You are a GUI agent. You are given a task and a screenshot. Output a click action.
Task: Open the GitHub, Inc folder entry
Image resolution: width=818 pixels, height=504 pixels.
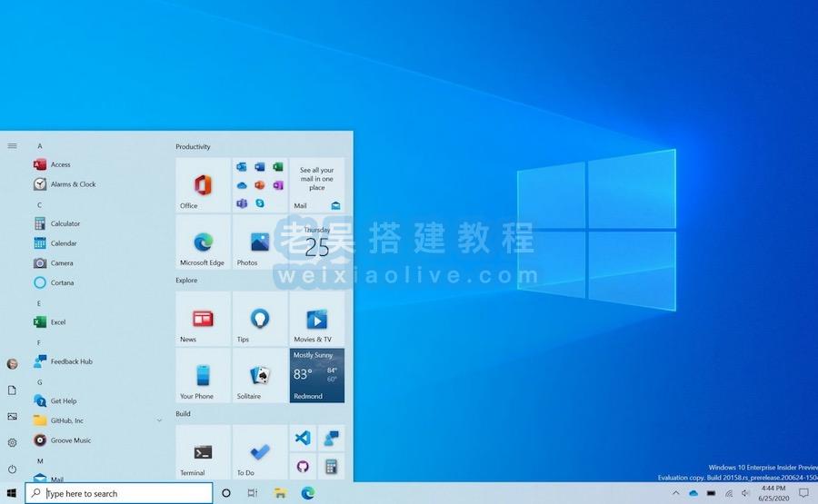coord(97,420)
